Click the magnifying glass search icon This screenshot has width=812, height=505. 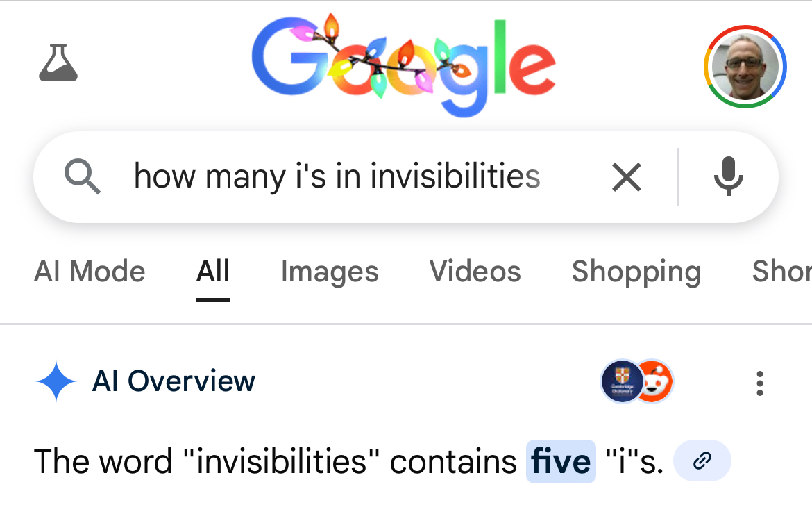click(83, 176)
